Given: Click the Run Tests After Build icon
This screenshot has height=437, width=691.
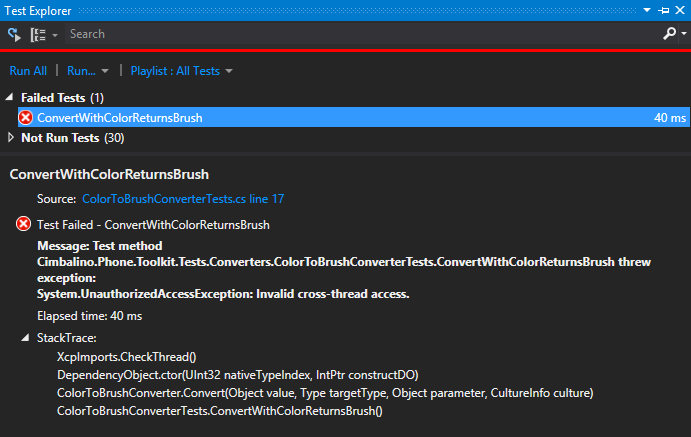Looking at the screenshot, I should tap(14, 34).
